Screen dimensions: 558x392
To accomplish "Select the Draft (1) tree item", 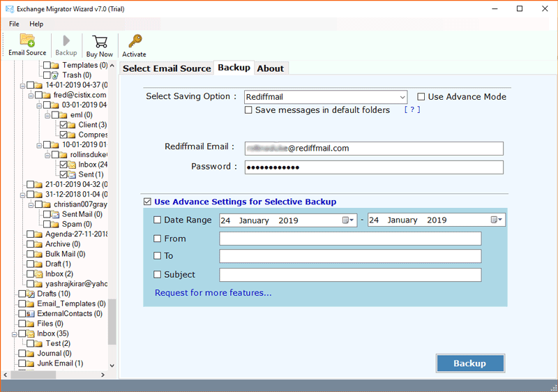I will click(x=58, y=264).
